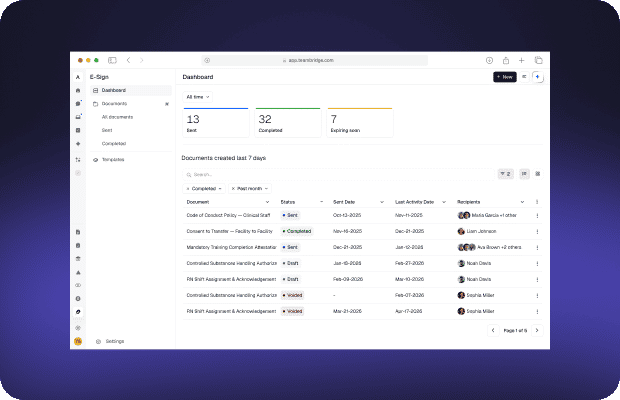The image size is (620, 400).
Task: Open row actions for the Draft RN Shift Assignment row
Action: 537,279
